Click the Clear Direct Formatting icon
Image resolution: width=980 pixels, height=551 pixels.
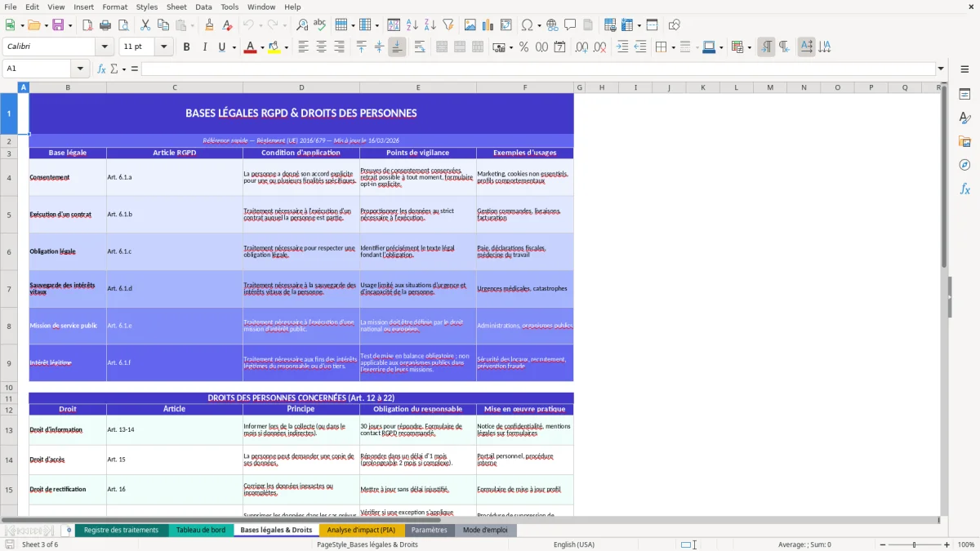pyautogui.click(x=226, y=25)
